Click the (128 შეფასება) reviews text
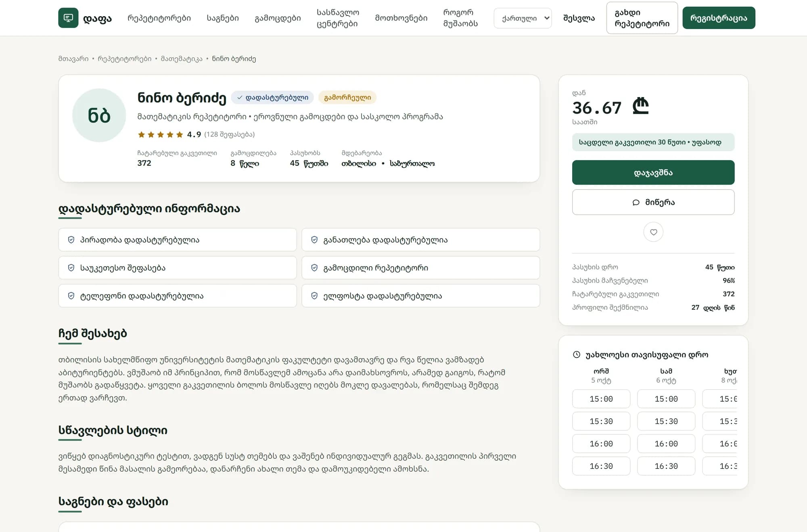This screenshot has width=807, height=532. click(x=229, y=134)
